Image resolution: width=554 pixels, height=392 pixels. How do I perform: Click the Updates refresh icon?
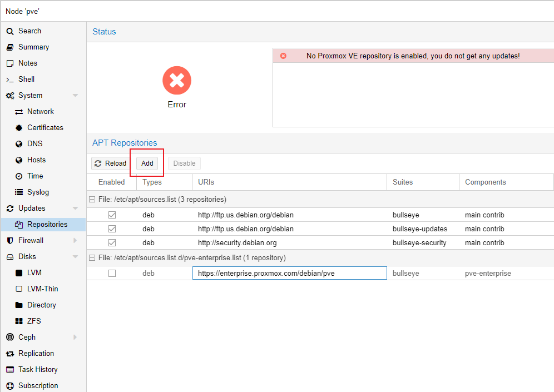coord(10,209)
